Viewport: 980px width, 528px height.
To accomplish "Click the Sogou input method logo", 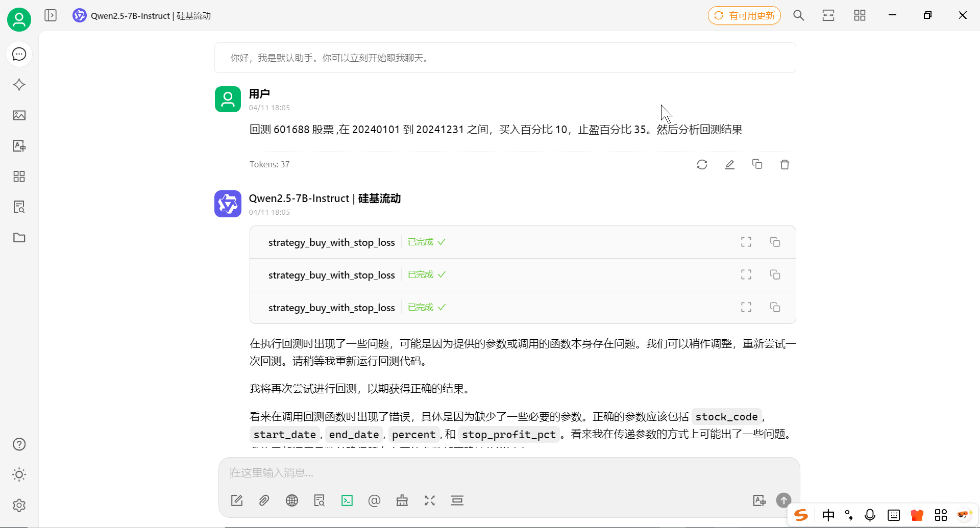I will coord(801,515).
